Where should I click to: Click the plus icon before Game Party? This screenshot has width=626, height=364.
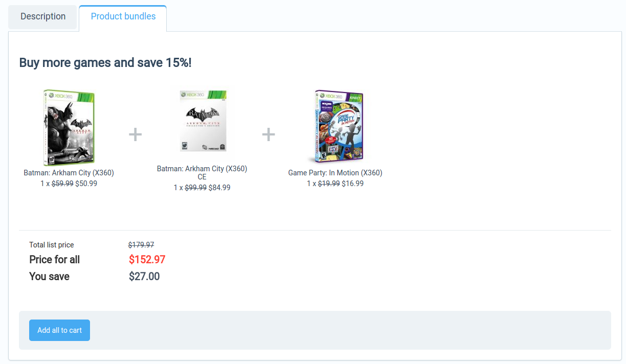269,134
